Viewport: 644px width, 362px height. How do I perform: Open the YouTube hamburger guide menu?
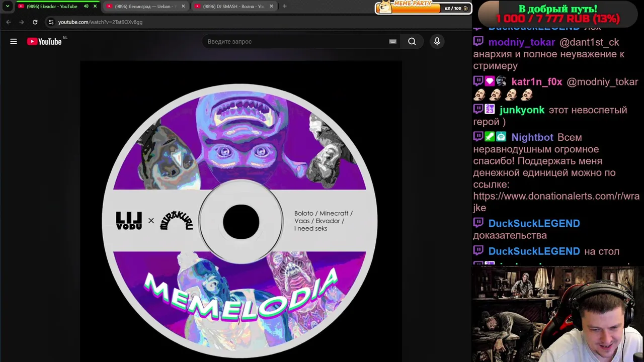(x=14, y=42)
